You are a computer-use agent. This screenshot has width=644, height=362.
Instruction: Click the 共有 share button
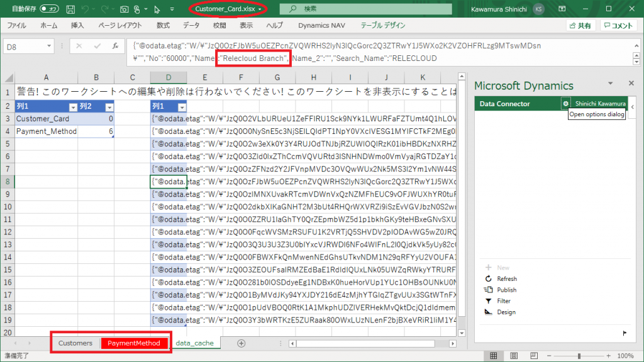[580, 25]
